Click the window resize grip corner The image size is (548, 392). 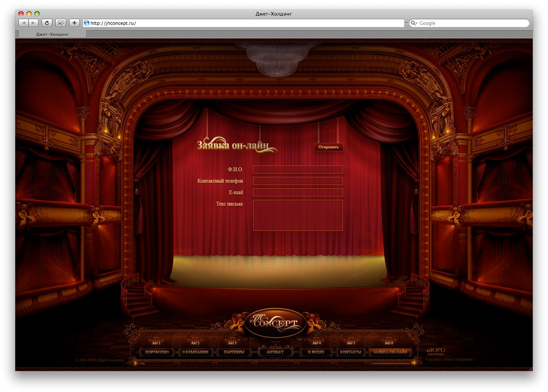click(x=530, y=369)
